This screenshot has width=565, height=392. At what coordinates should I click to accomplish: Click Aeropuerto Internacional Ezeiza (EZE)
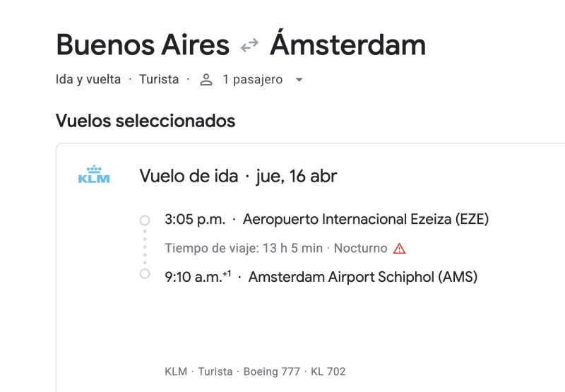click(366, 220)
